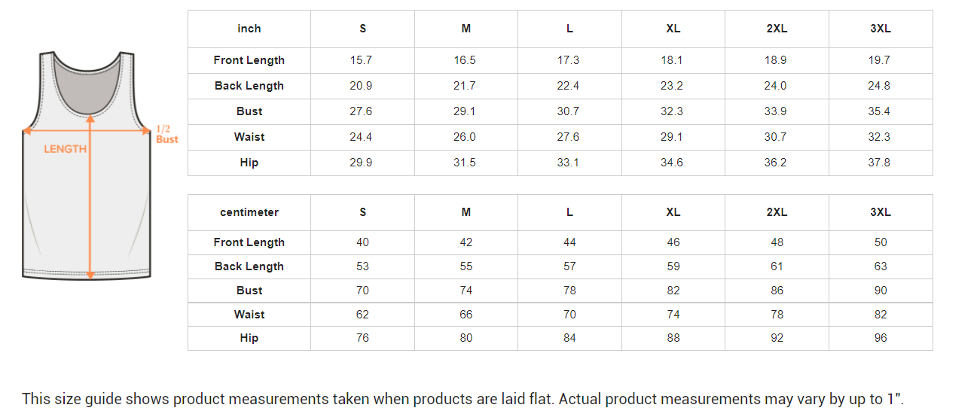The width and height of the screenshot is (980, 417).
Task: Click the 2XL header in inch table
Action: click(x=777, y=29)
